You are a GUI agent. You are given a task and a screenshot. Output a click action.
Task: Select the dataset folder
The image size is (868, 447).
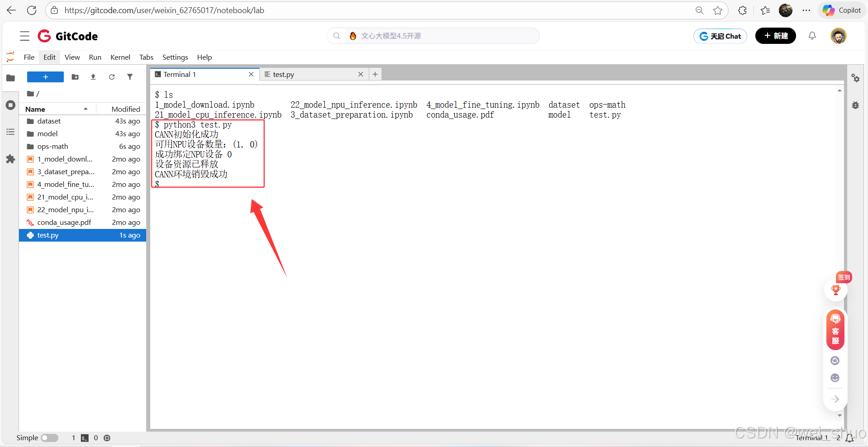coord(82,121)
